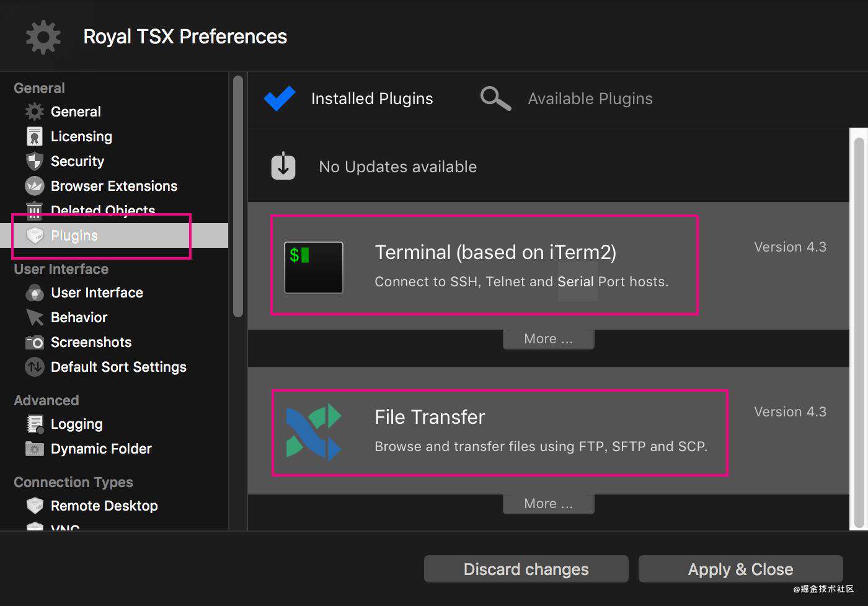Select Behavior in the sidebar
Image resolution: width=868 pixels, height=606 pixels.
click(x=79, y=317)
